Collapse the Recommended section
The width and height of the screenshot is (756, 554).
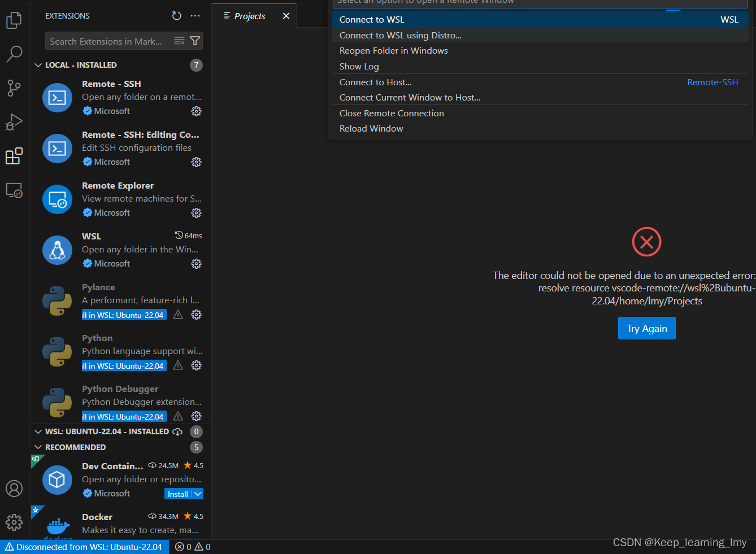point(121,447)
